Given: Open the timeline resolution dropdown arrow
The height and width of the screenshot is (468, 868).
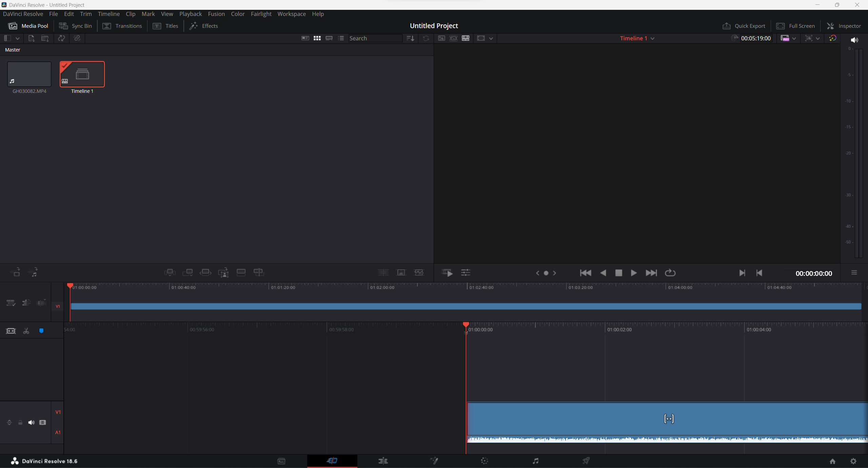Looking at the screenshot, I should click(818, 38).
